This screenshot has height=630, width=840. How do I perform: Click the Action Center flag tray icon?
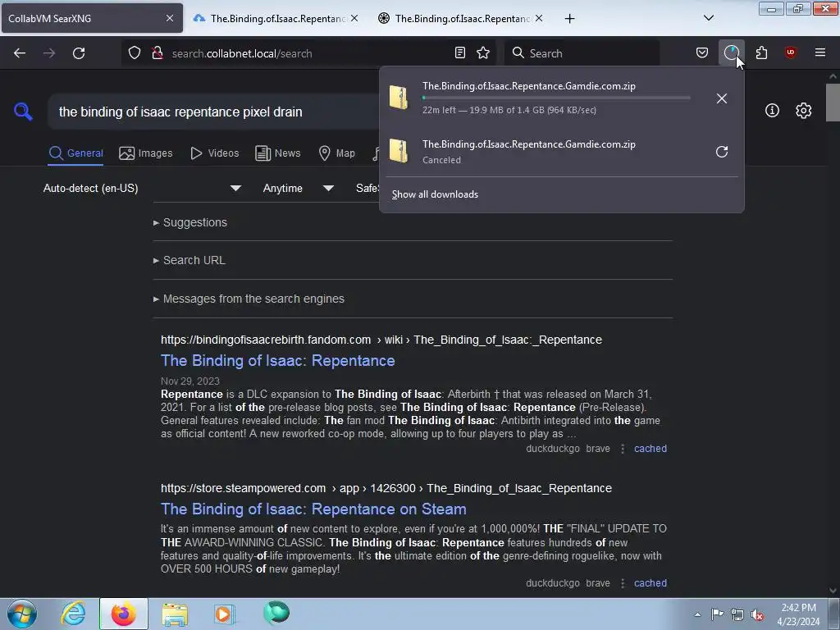pyautogui.click(x=717, y=614)
